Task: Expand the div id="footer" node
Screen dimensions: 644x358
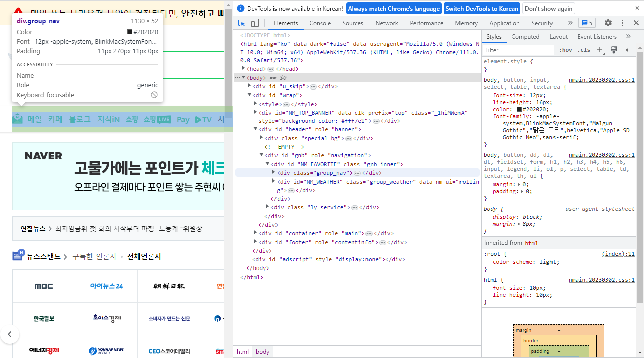Action: pyautogui.click(x=255, y=242)
